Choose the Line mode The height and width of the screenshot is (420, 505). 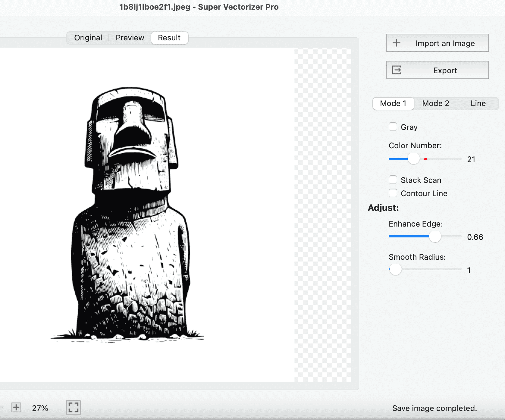[478, 103]
